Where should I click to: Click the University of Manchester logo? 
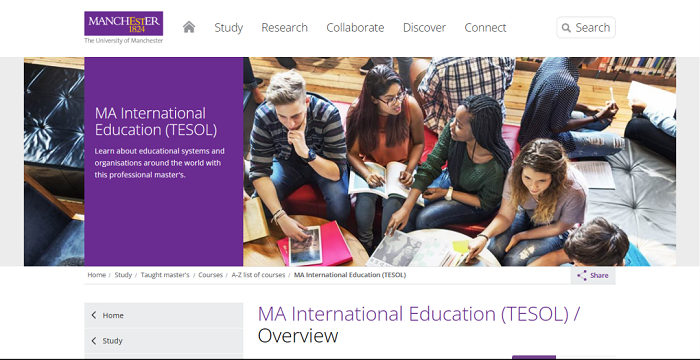124,27
